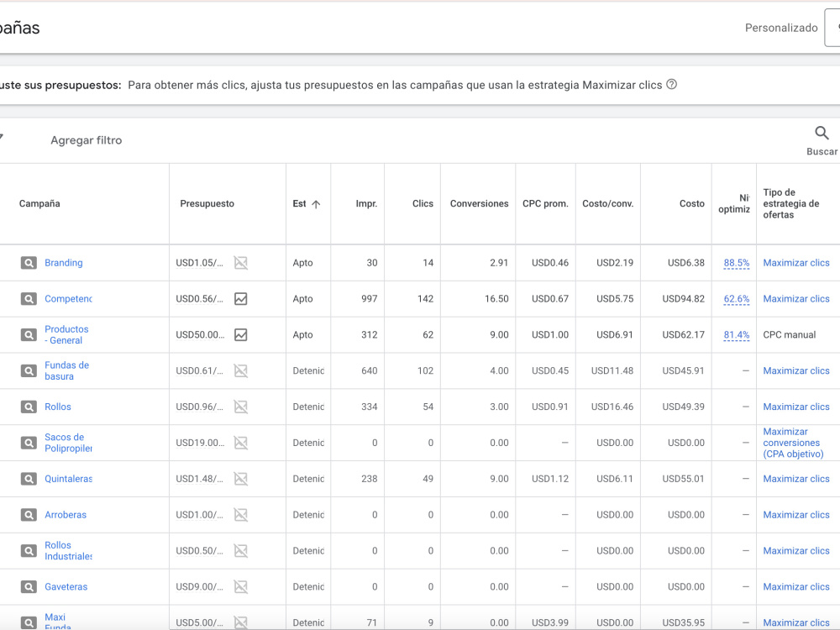Sort by the Campaña column header

(39, 203)
